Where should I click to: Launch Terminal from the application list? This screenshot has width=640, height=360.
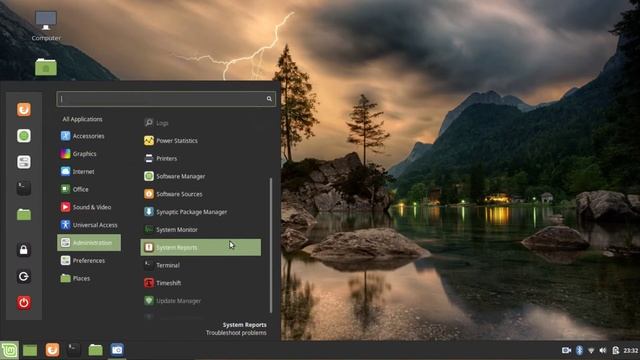(x=201, y=265)
